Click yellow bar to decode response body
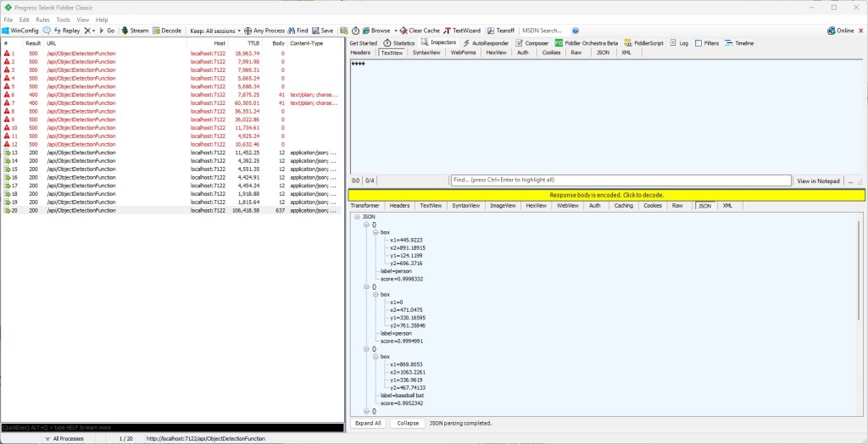868x444 pixels. tap(606, 195)
